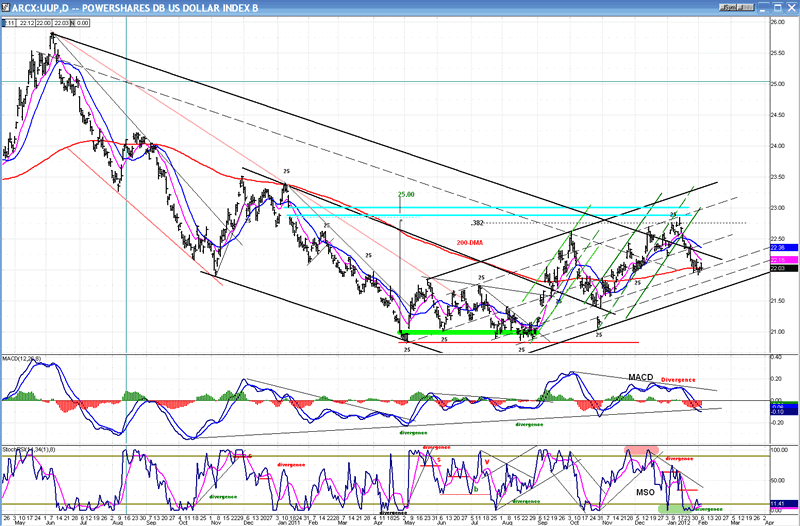Select the blue 22.36 moving average price tag
This screenshot has width=800, height=526.
point(781,247)
